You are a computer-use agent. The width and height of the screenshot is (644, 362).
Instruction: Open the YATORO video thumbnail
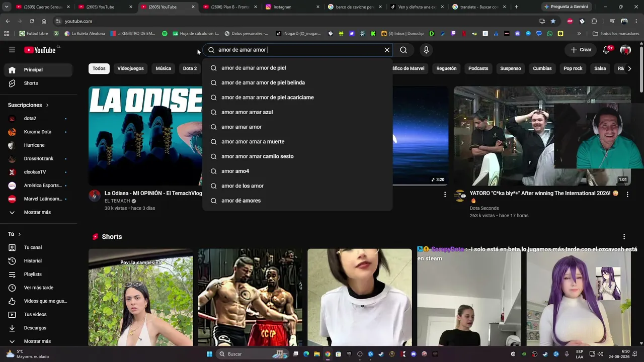(542, 136)
